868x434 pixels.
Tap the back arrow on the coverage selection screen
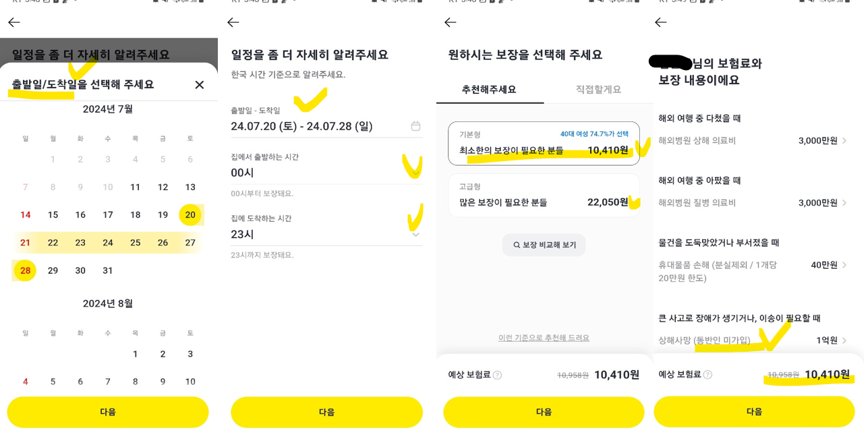[x=450, y=22]
